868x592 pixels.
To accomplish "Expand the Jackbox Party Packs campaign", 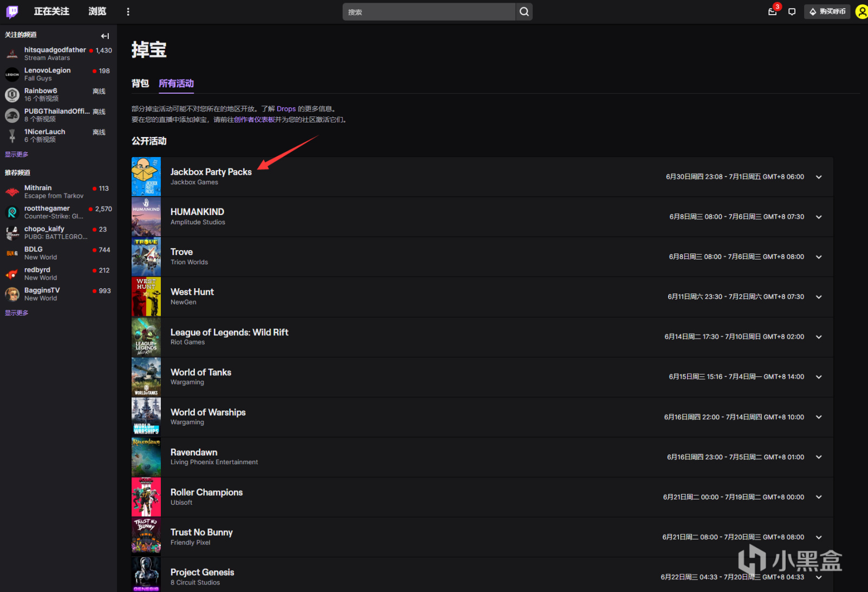I will tap(819, 177).
